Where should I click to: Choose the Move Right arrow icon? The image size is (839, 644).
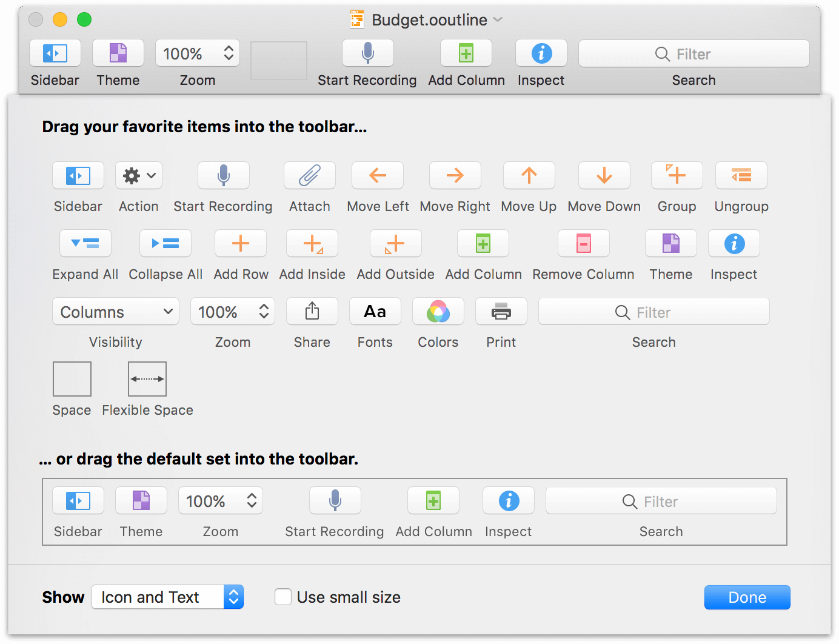click(455, 176)
